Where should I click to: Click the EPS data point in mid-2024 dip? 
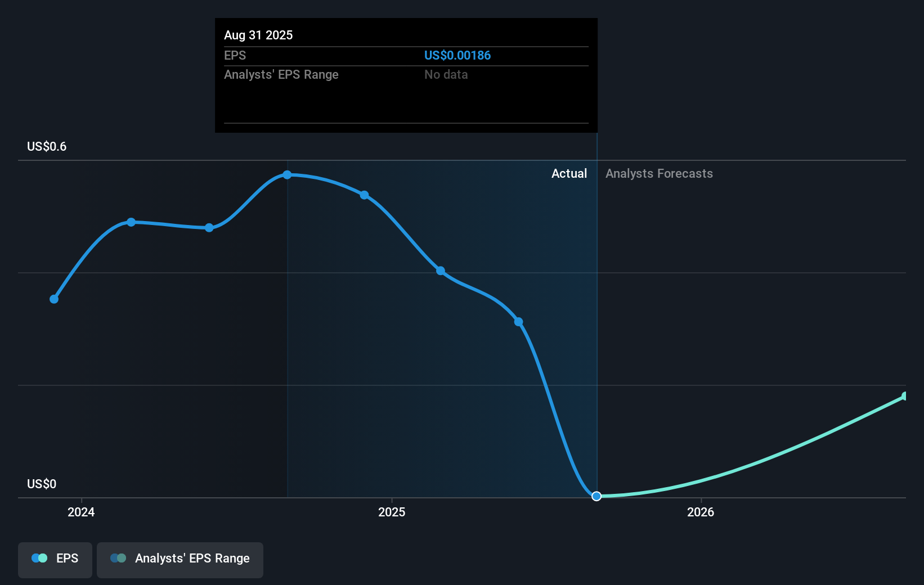pos(209,228)
